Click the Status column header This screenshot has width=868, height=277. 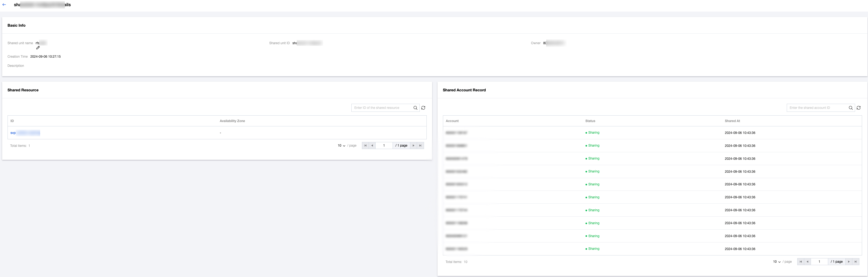pyautogui.click(x=590, y=121)
